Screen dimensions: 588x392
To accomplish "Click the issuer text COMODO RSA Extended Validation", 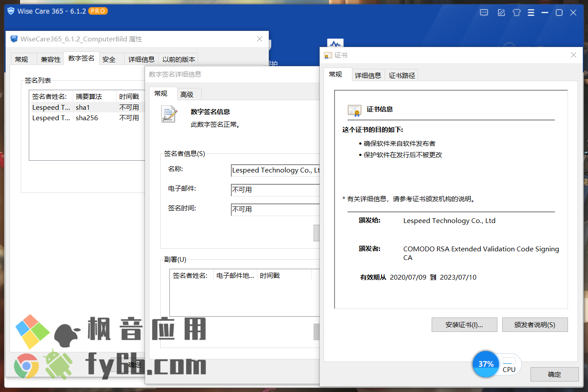I will click(x=481, y=253).
